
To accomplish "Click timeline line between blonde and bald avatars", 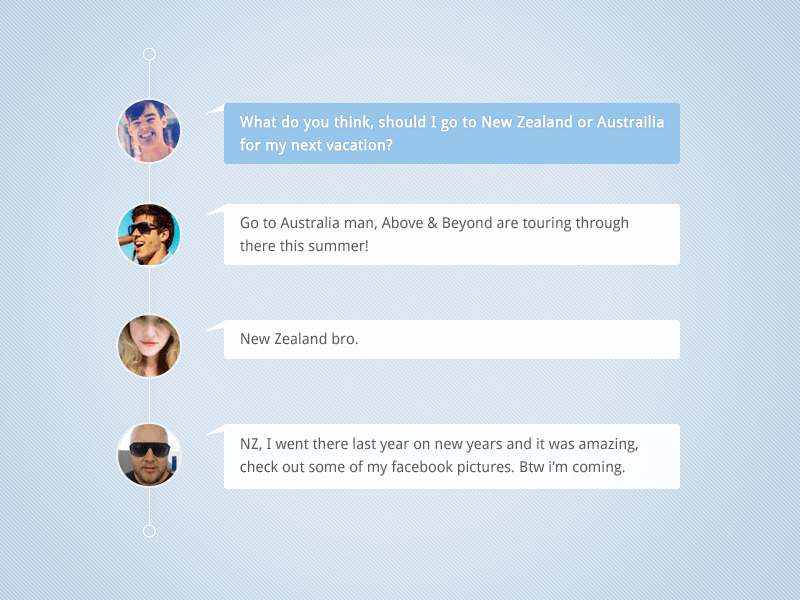I will pyautogui.click(x=149, y=401).
